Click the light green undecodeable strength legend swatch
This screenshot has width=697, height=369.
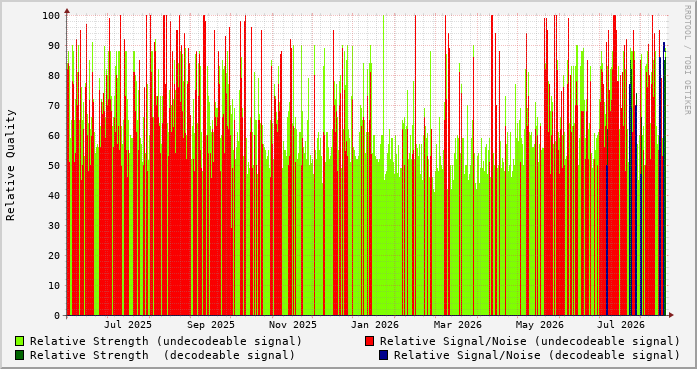tap(19, 341)
